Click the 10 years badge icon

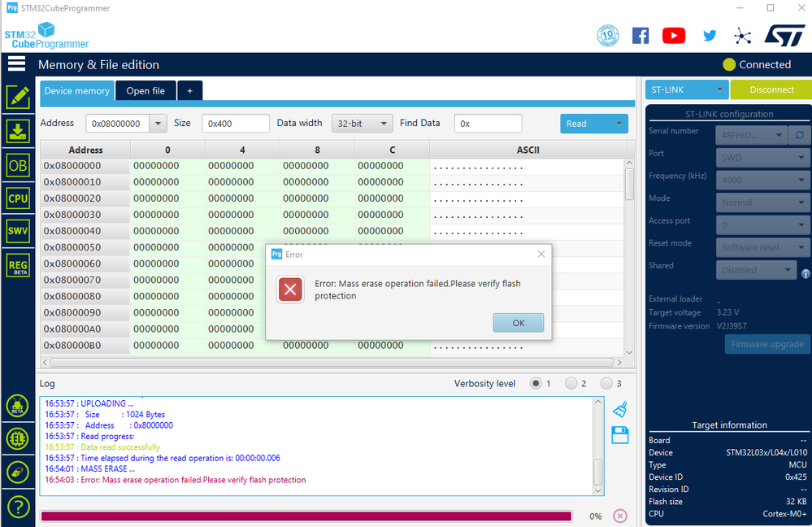coord(607,35)
